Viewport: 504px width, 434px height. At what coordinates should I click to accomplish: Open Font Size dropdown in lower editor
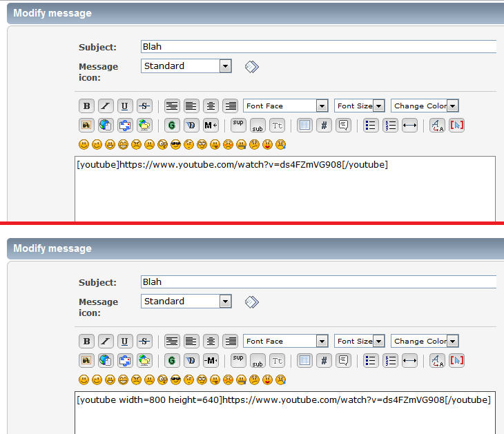[359, 341]
